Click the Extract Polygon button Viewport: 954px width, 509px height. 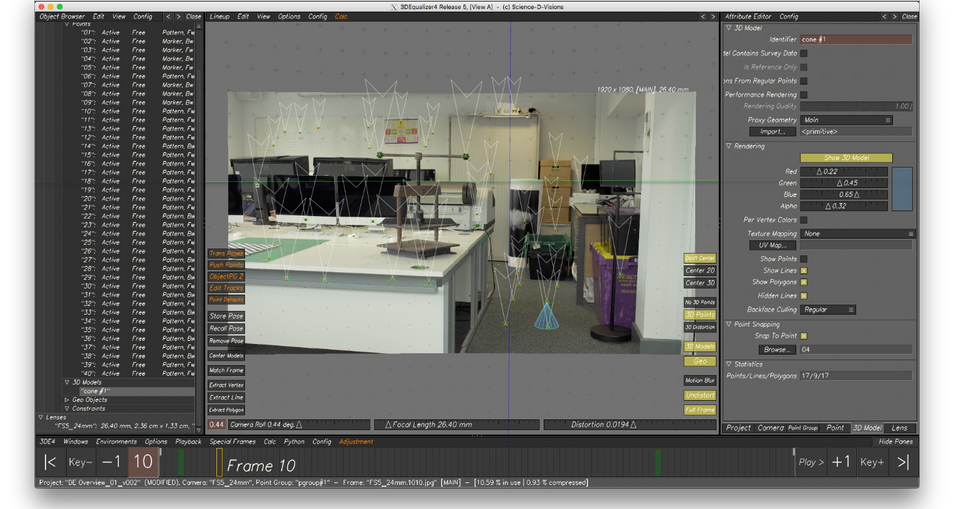pos(226,410)
